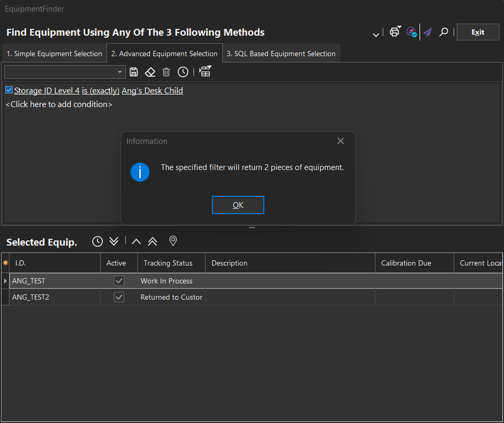Click the magnifying glass search icon
This screenshot has width=504, height=423.
coord(444,32)
